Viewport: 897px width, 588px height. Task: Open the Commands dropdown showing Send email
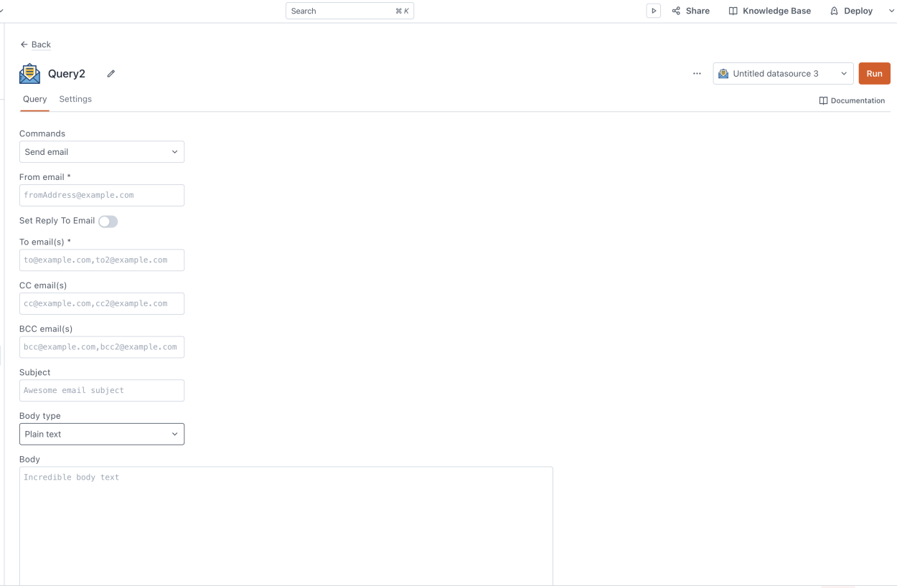101,151
